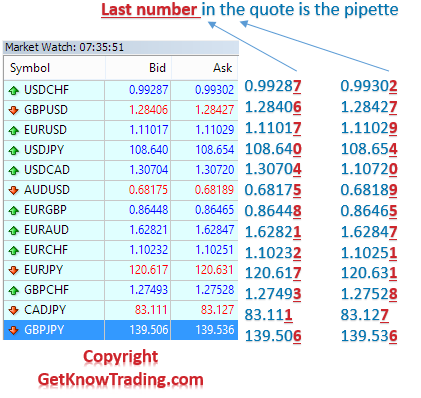
Task: Click USDCAD ask price 1.30720 in table
Action: pyautogui.click(x=214, y=170)
